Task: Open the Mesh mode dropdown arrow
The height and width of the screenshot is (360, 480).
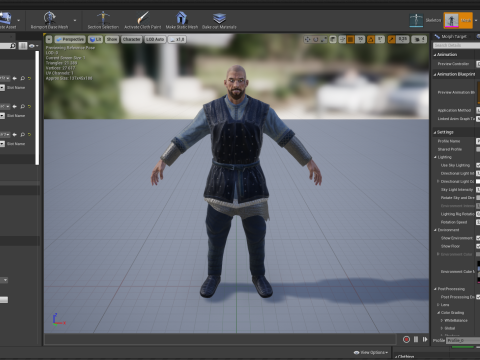Action: (x=476, y=20)
